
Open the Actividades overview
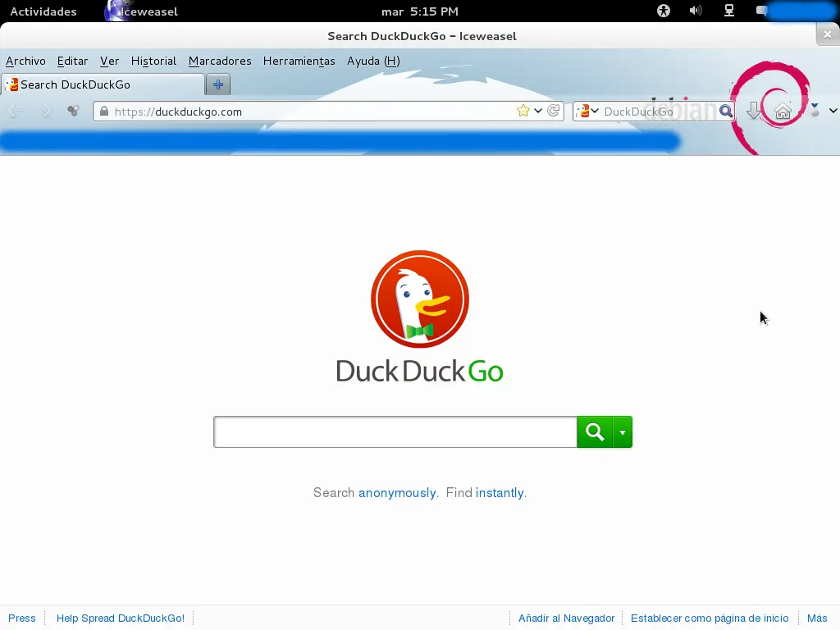[x=43, y=11]
